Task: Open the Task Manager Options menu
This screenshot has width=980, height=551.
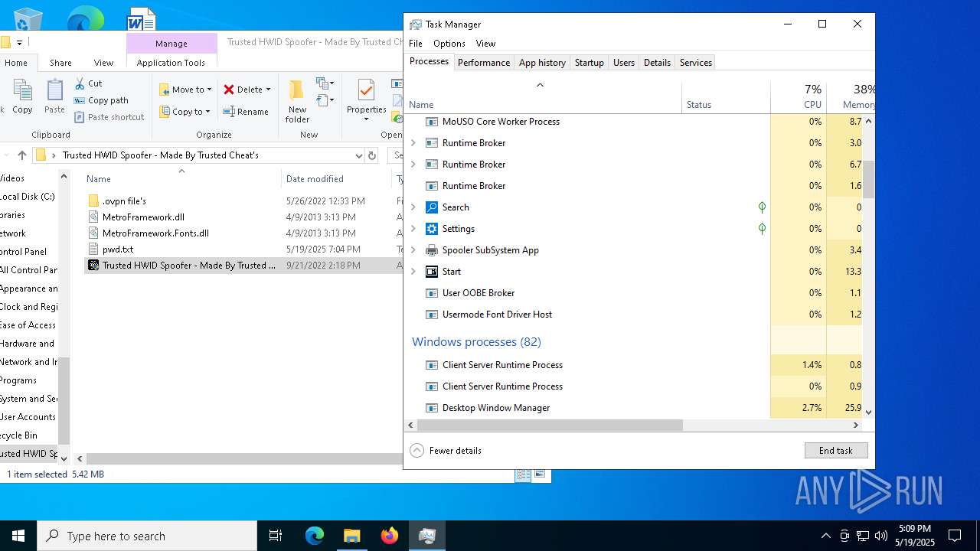Action: [449, 44]
